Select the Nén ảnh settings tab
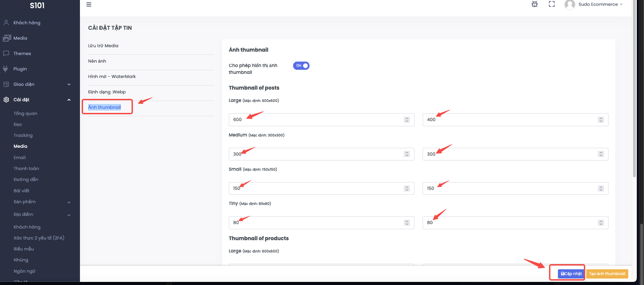 click(97, 61)
